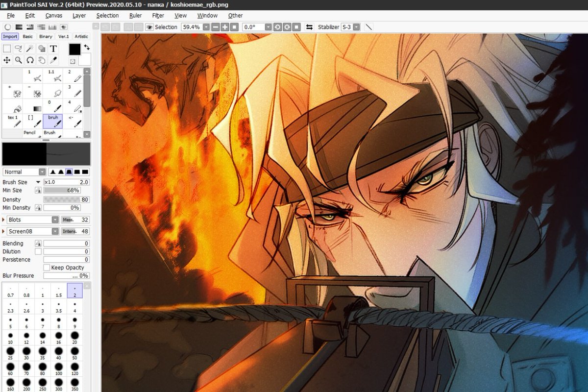Open the Filter menu
The width and height of the screenshot is (588, 392).
point(158,16)
